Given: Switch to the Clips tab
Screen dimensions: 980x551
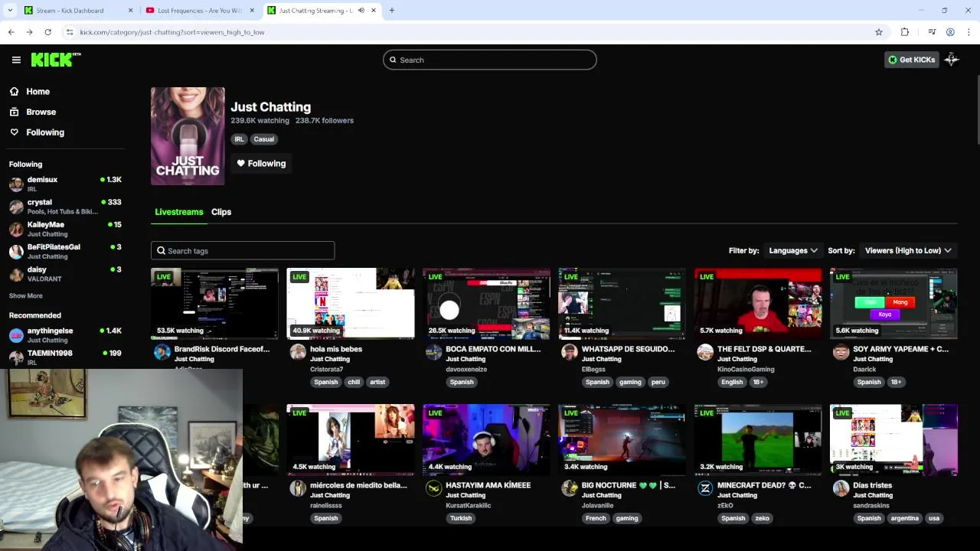Looking at the screenshot, I should click(221, 212).
